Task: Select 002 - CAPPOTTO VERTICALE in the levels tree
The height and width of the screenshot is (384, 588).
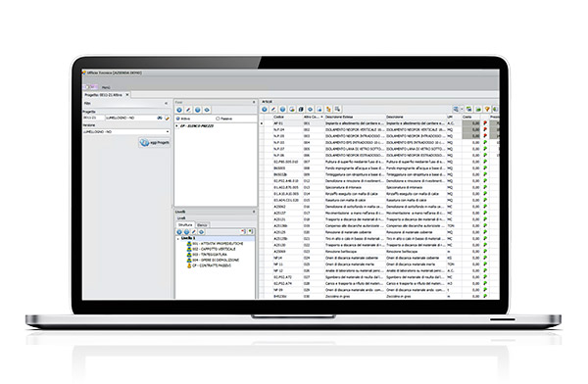Action: [x=214, y=249]
